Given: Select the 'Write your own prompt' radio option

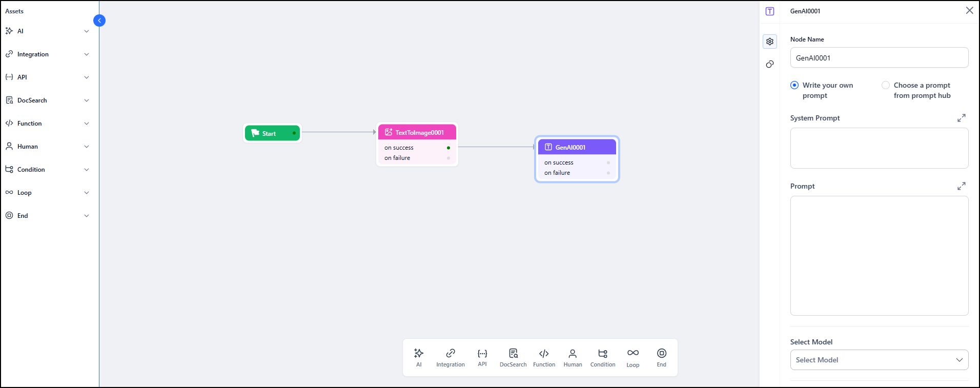Looking at the screenshot, I should (x=794, y=85).
